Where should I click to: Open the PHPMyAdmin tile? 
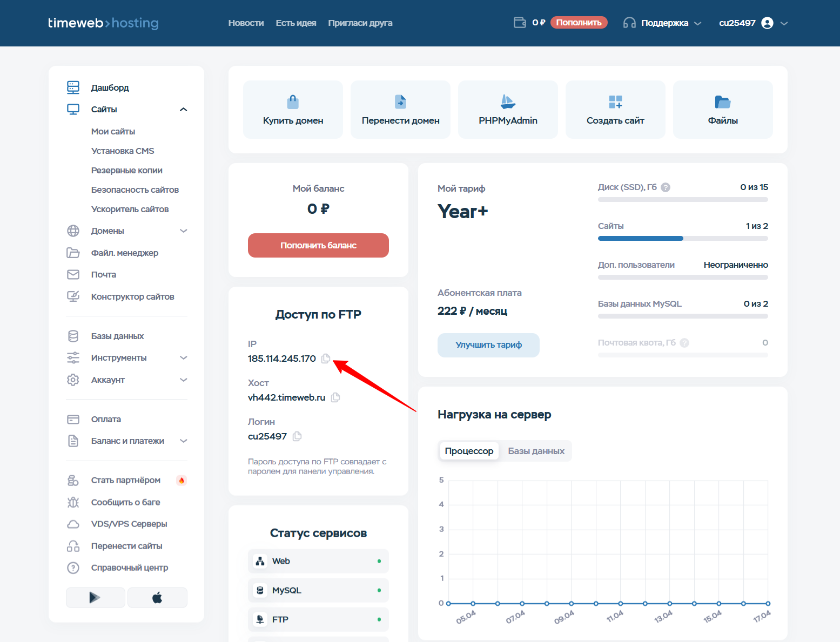click(x=508, y=110)
